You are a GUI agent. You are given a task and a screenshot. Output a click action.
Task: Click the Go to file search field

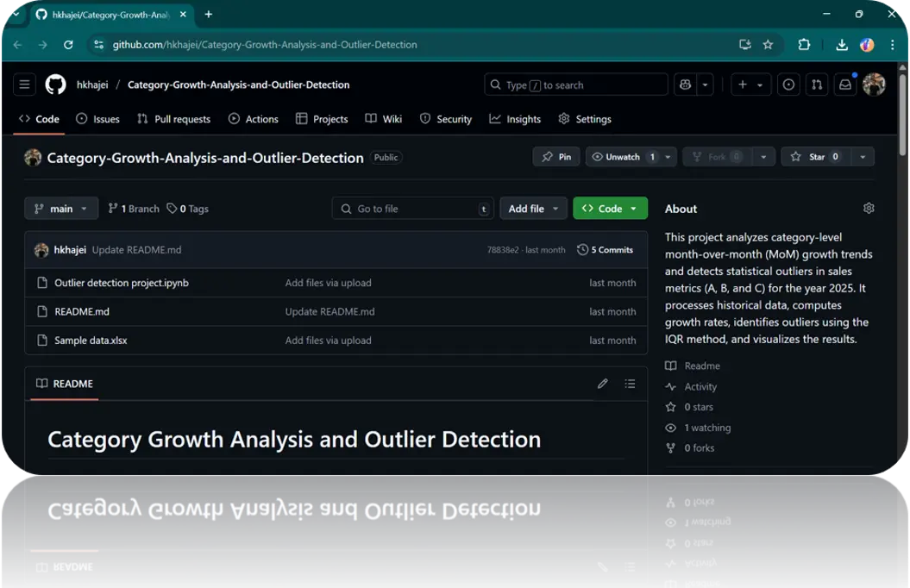coord(412,209)
